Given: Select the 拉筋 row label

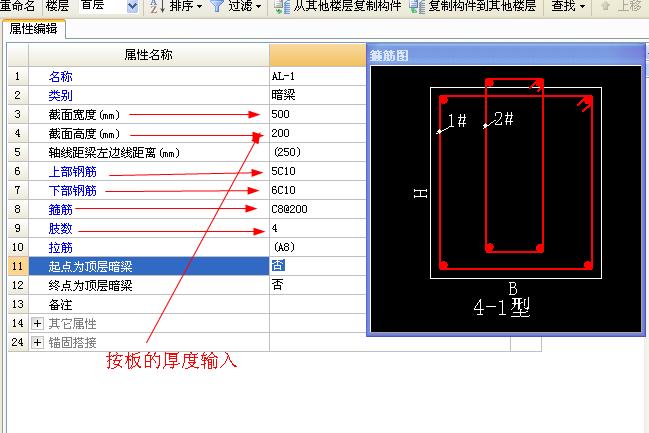Looking at the screenshot, I should (x=60, y=248).
